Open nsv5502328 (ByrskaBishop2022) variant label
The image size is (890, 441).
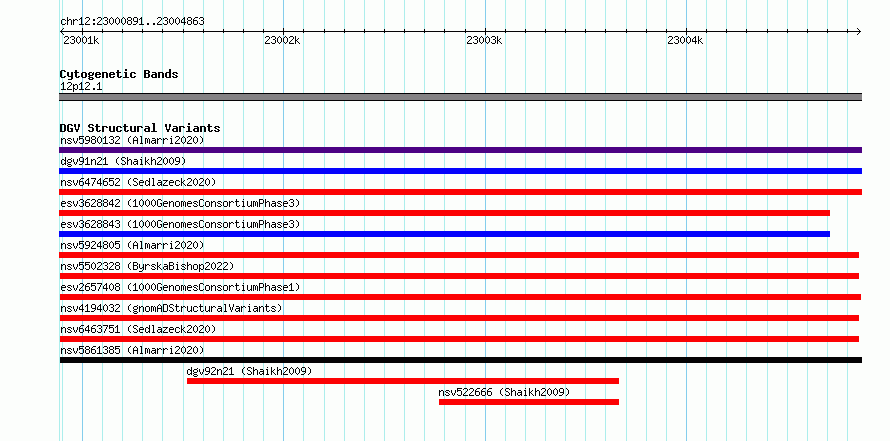(147, 266)
